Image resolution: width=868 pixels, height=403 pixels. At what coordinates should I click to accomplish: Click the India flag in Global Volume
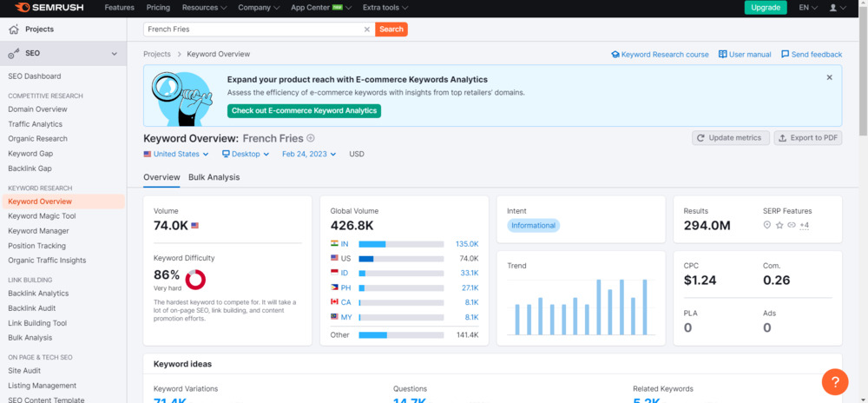[334, 243]
